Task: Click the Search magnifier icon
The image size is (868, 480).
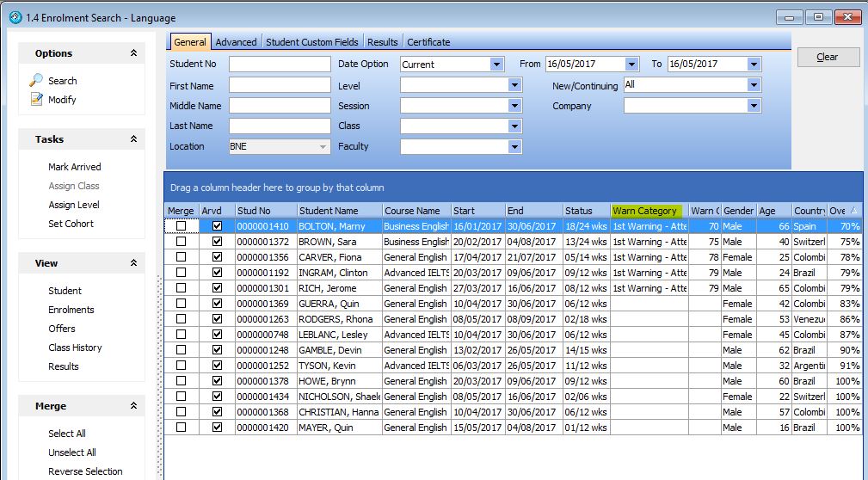Action: coord(36,80)
